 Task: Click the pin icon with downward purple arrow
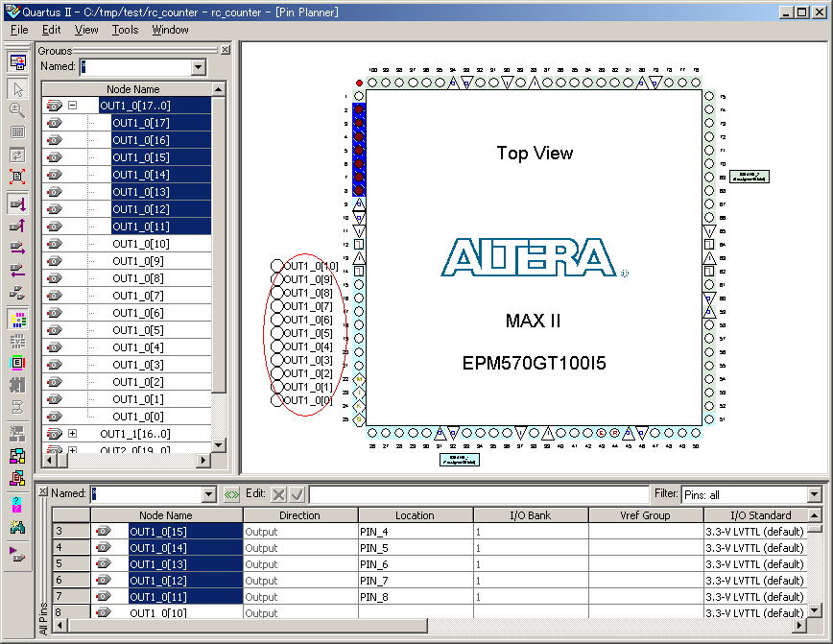(x=17, y=203)
